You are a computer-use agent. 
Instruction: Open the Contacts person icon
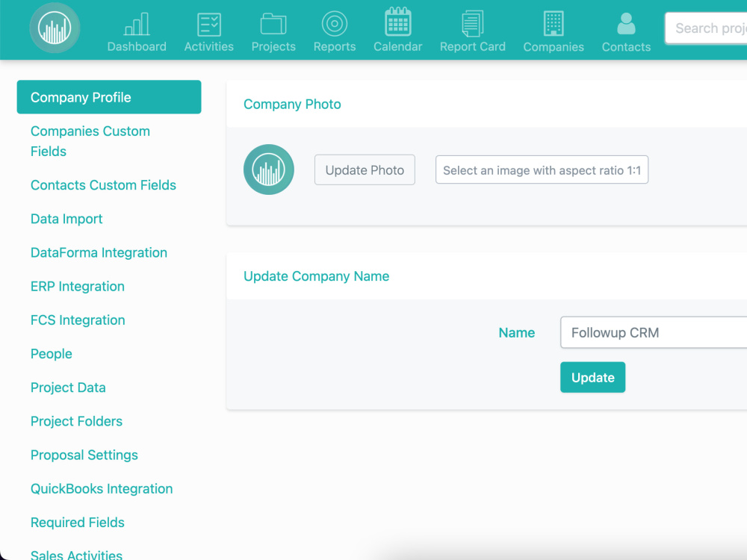(x=626, y=24)
